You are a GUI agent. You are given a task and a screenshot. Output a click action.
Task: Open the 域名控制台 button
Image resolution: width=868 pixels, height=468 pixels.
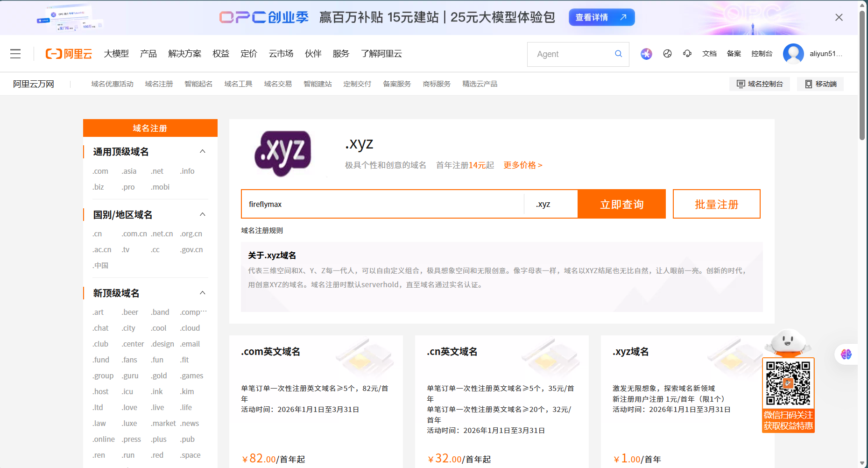(x=760, y=84)
